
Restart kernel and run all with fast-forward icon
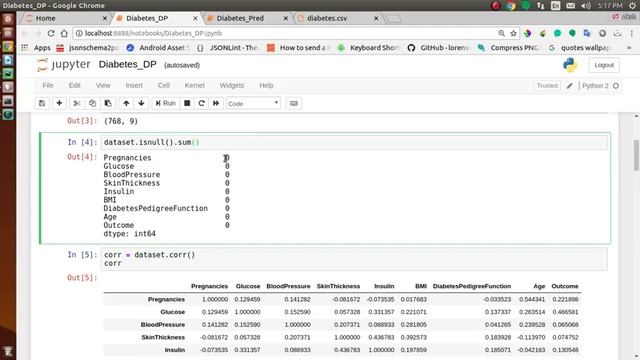click(x=216, y=103)
